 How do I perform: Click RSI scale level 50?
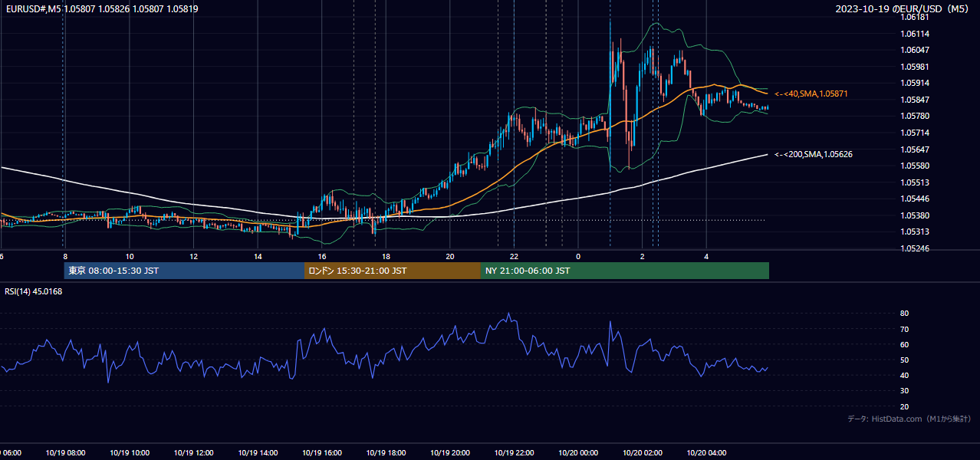point(905,360)
